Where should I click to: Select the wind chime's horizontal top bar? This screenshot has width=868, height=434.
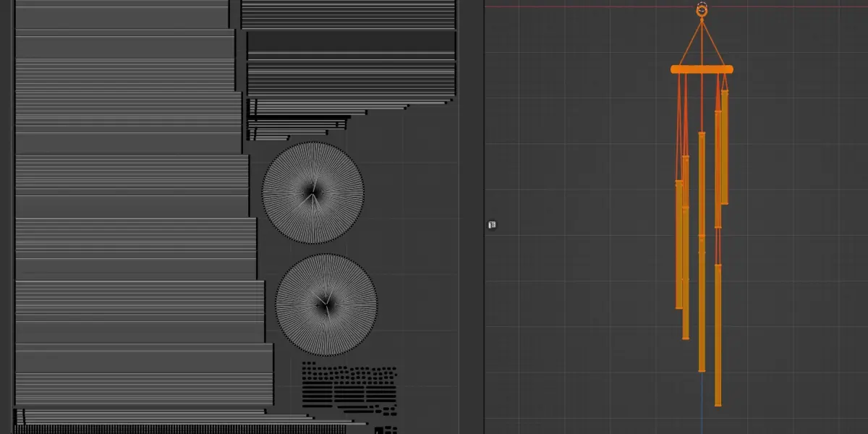click(702, 69)
